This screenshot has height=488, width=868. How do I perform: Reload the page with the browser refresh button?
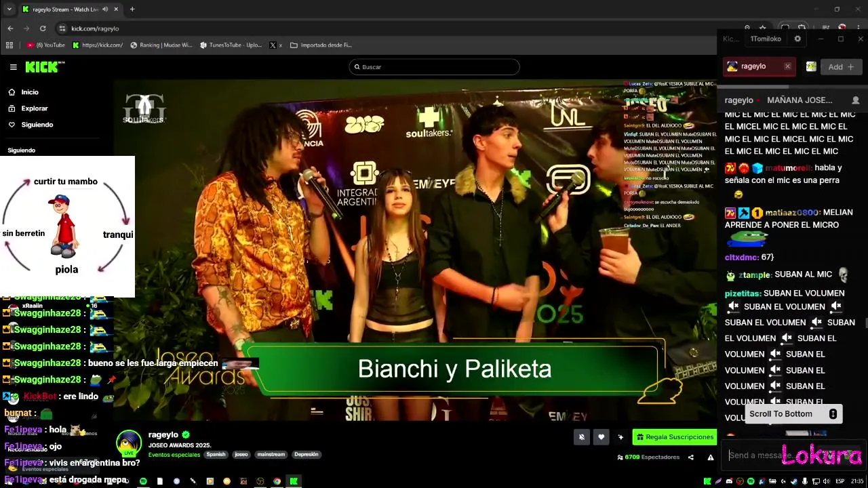[43, 28]
